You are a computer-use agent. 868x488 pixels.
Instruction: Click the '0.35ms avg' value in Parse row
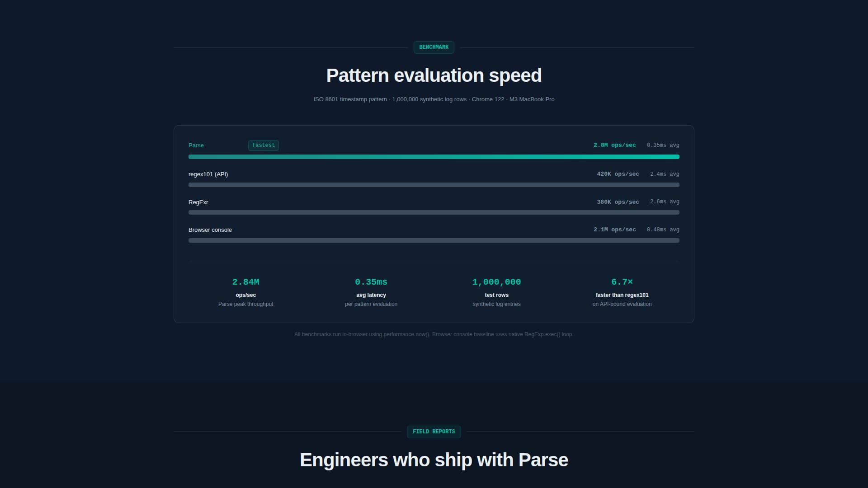663,145
